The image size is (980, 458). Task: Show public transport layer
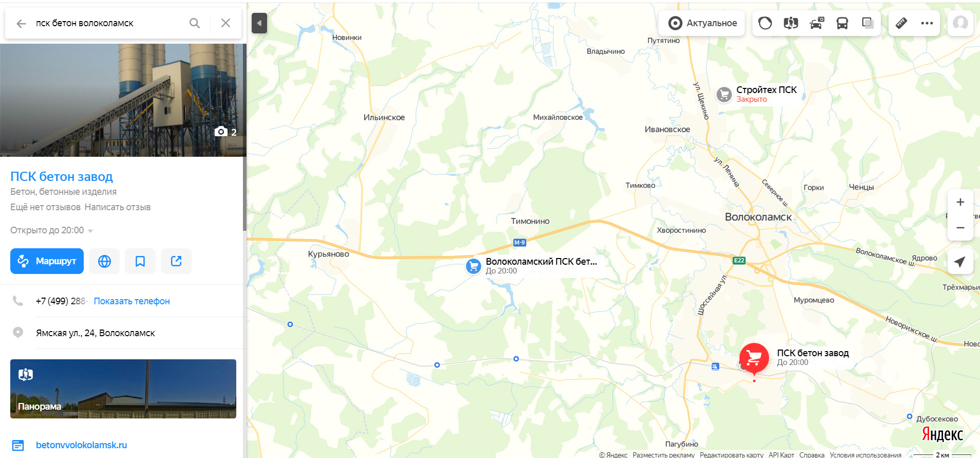(842, 23)
